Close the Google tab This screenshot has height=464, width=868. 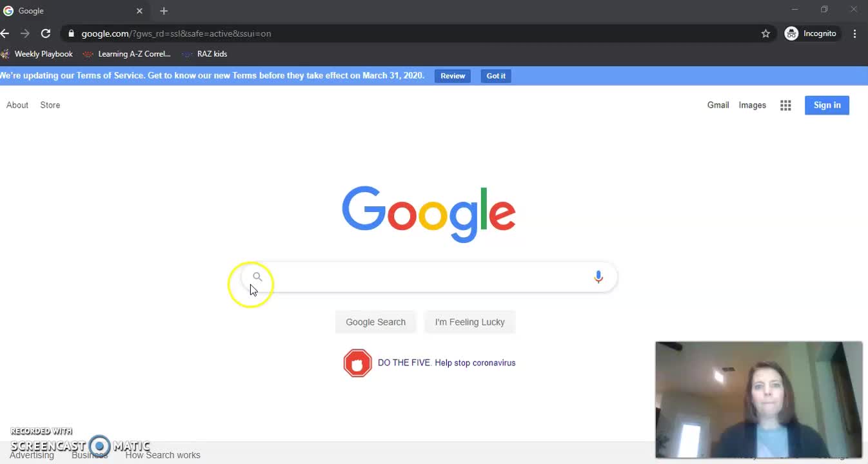(x=139, y=11)
